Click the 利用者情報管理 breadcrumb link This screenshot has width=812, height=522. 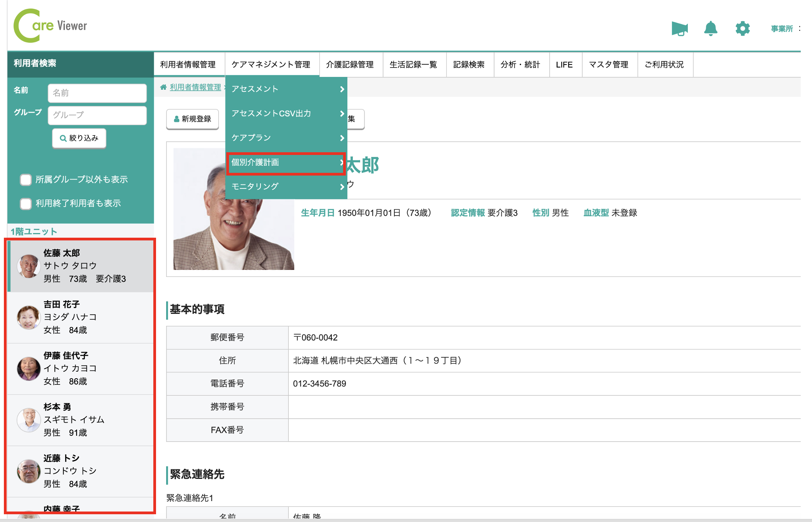point(195,87)
